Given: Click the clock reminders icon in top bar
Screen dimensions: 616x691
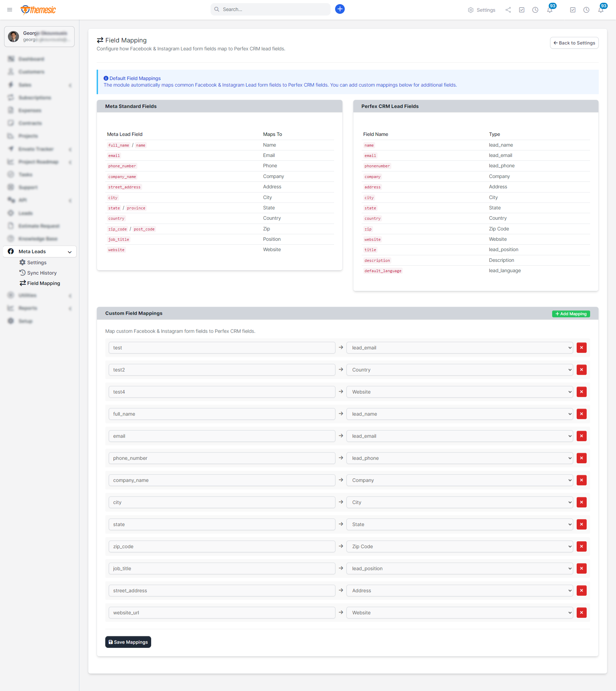Looking at the screenshot, I should tap(535, 10).
